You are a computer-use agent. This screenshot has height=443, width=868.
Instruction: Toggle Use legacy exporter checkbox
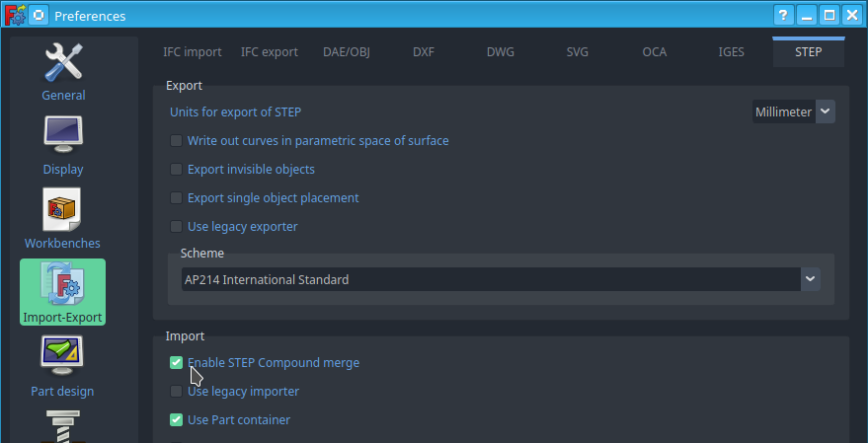(x=176, y=227)
